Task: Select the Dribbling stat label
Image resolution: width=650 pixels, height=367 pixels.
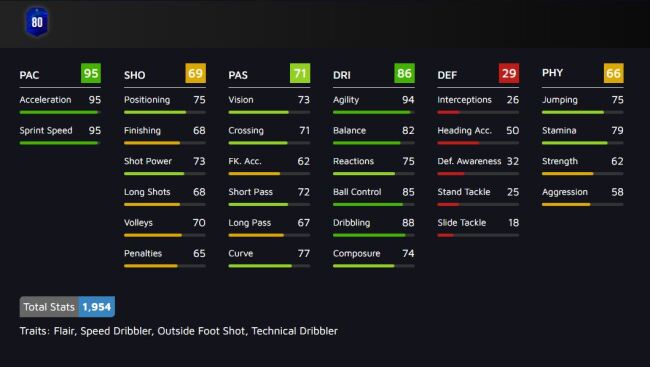Action: click(x=352, y=223)
